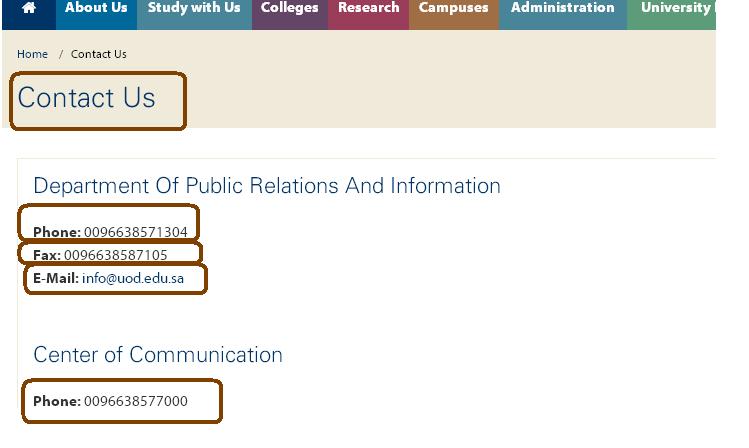Open the About Us menu
The width and height of the screenshot is (749, 448).
pyautogui.click(x=96, y=8)
